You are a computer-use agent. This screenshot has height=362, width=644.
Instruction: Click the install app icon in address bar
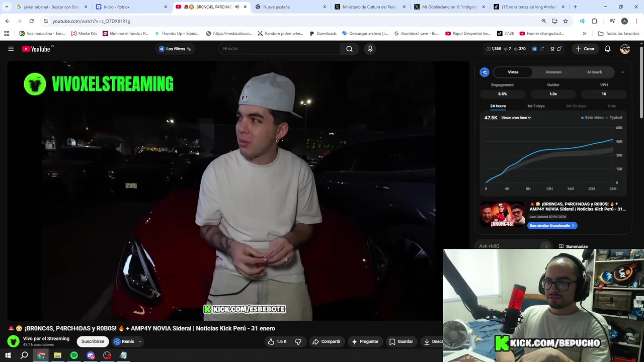554,21
